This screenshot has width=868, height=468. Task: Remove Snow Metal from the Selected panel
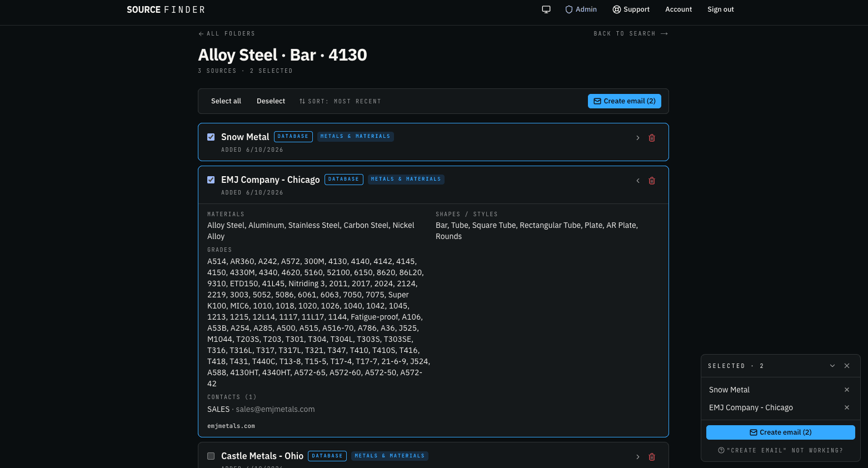[847, 390]
